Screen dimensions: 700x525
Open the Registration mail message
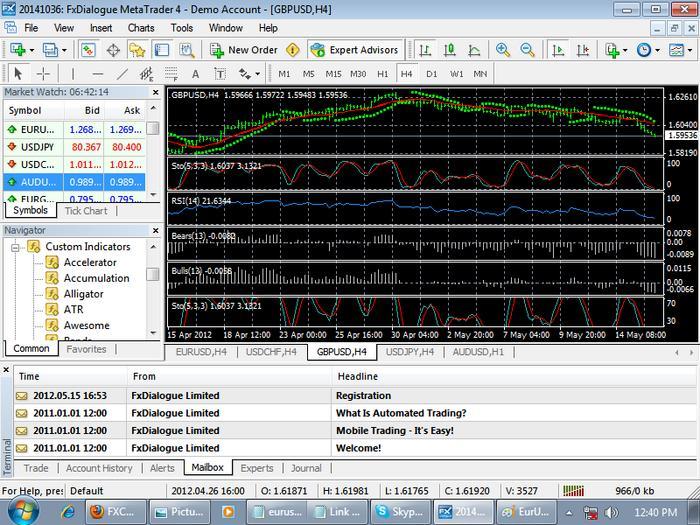coord(355,396)
